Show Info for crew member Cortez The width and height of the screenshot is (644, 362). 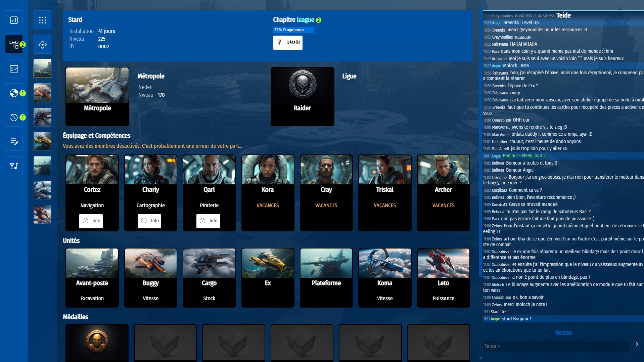[x=91, y=221]
